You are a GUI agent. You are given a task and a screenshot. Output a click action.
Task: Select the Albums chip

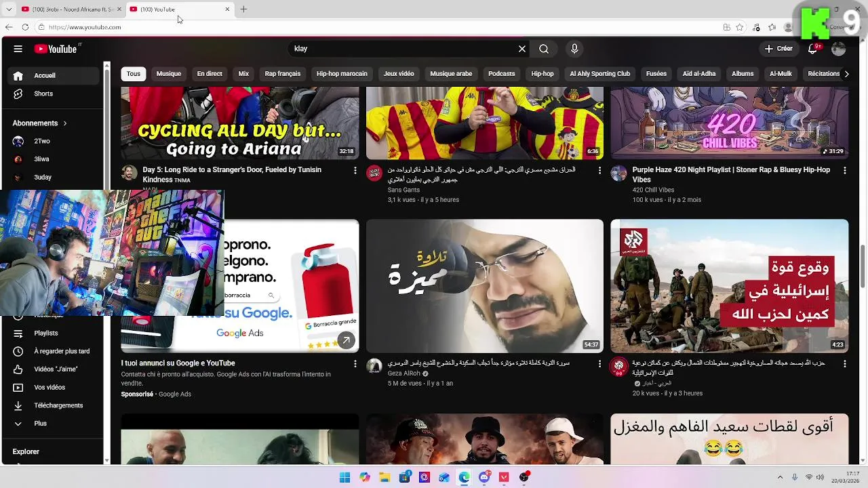[x=743, y=74]
